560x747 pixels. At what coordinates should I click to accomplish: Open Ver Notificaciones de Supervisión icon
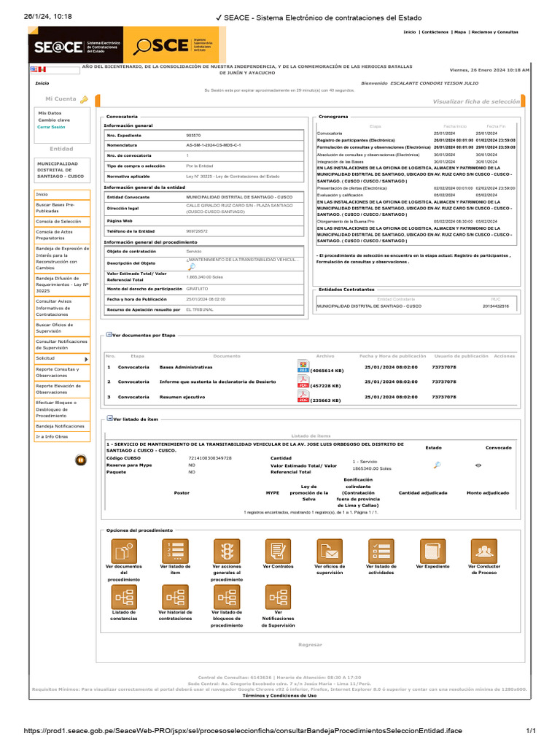click(278, 597)
